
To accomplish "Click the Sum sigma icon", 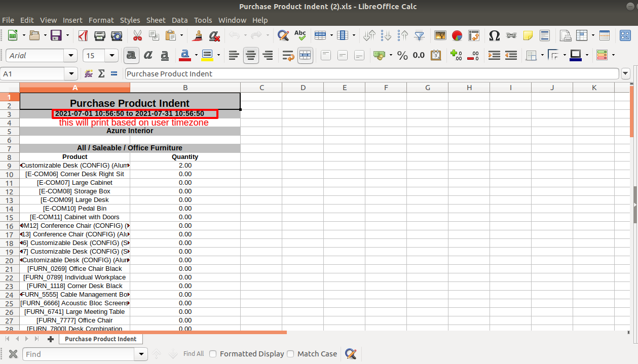I will [x=101, y=73].
